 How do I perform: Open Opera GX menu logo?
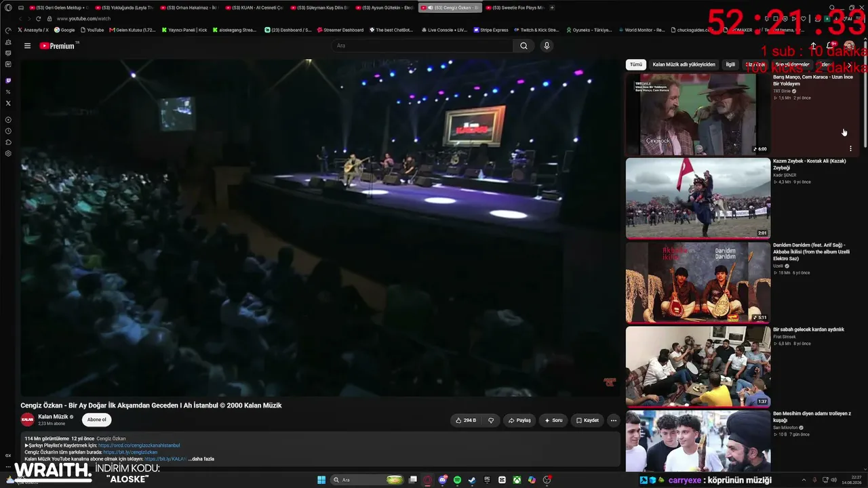[8, 7]
